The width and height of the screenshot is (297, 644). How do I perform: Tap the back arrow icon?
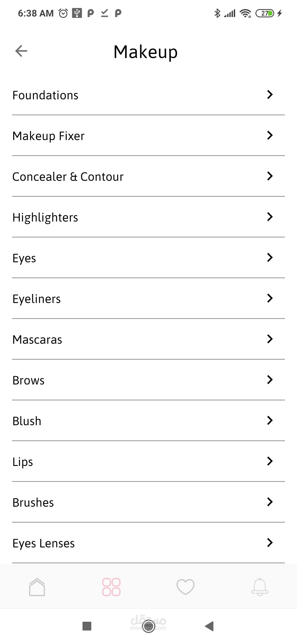(21, 51)
